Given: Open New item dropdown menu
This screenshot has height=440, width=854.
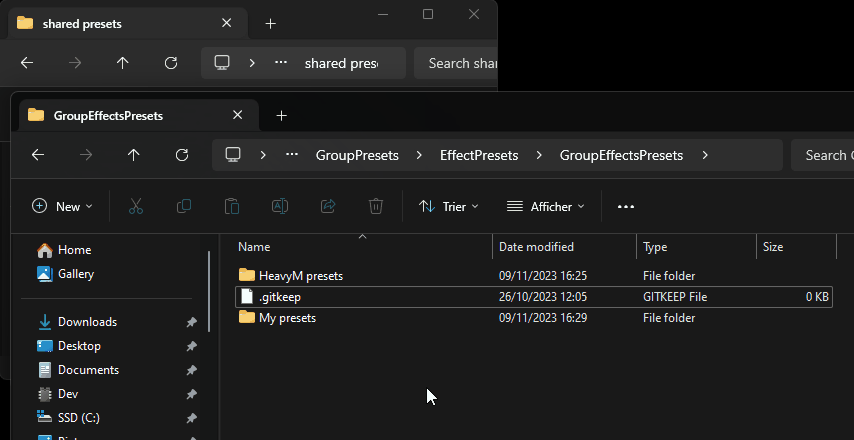Looking at the screenshot, I should (x=62, y=206).
